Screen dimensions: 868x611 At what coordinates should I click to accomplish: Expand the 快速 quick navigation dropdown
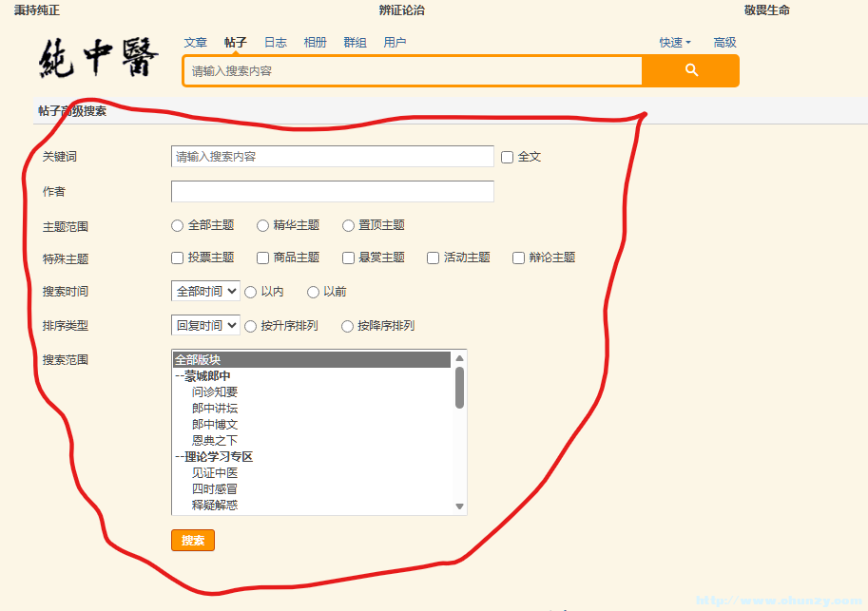[673, 42]
